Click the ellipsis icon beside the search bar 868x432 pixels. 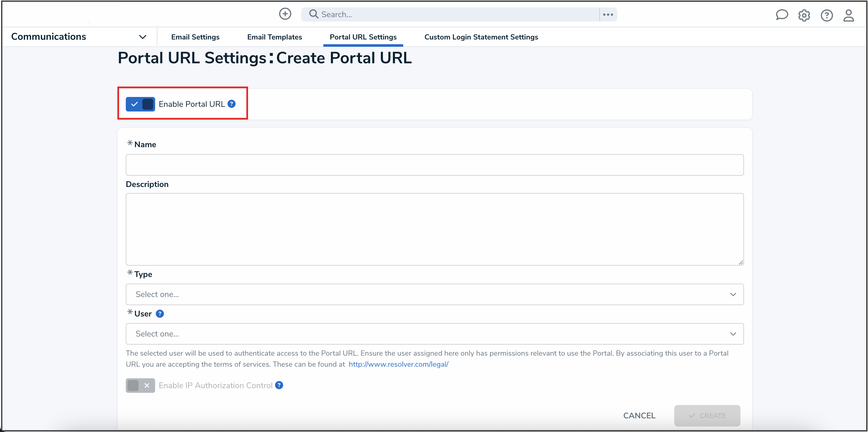pos(608,14)
